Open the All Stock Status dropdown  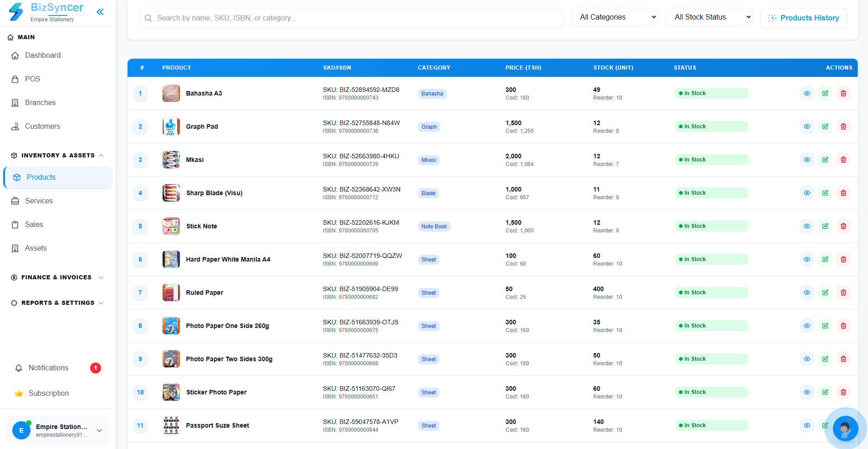pyautogui.click(x=709, y=17)
